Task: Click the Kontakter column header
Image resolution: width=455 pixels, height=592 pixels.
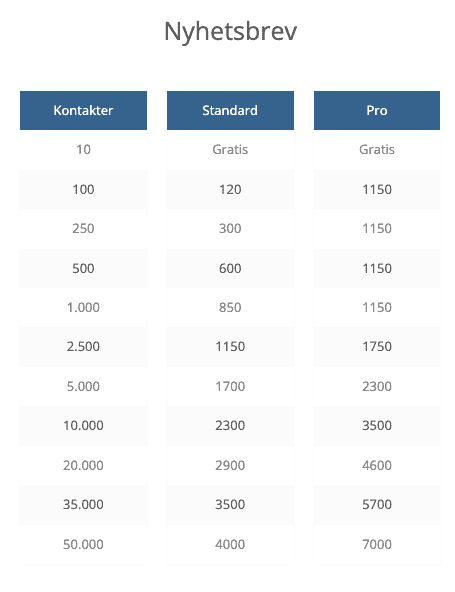Action: tap(83, 110)
